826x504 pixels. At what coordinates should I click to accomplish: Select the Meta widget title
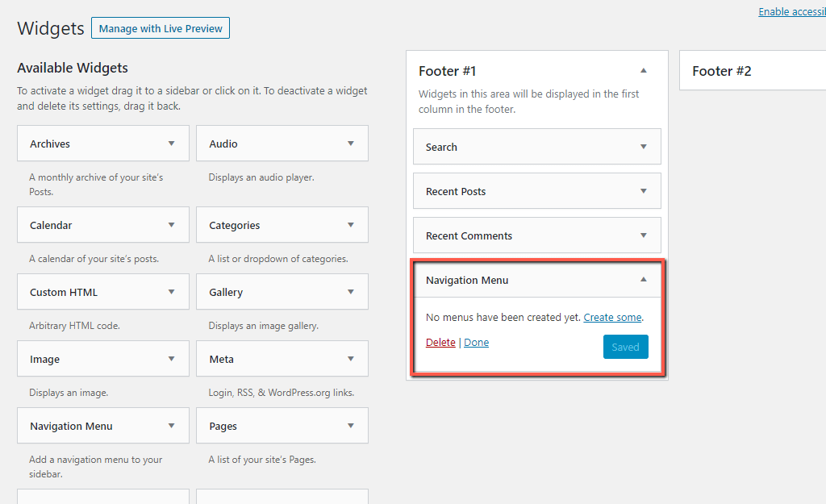221,359
